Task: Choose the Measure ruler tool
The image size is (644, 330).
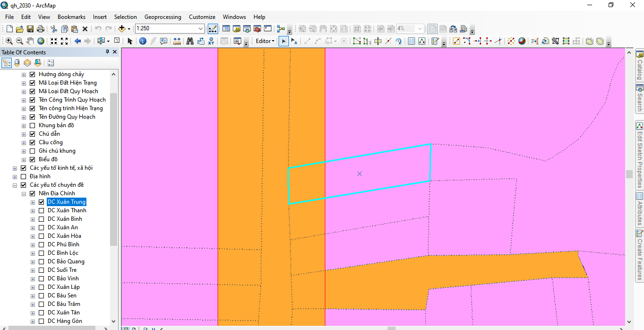Action: [177, 41]
